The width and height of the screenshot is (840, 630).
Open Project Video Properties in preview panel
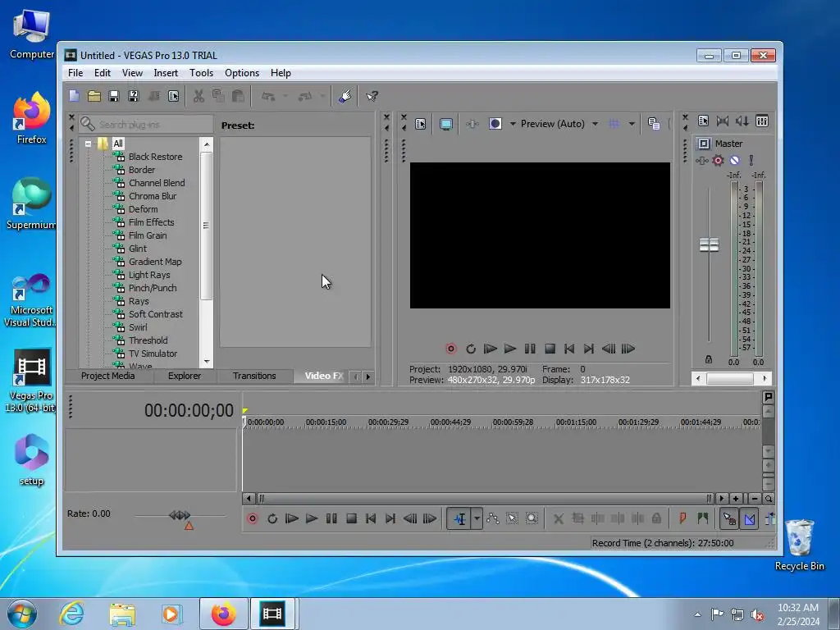point(421,124)
